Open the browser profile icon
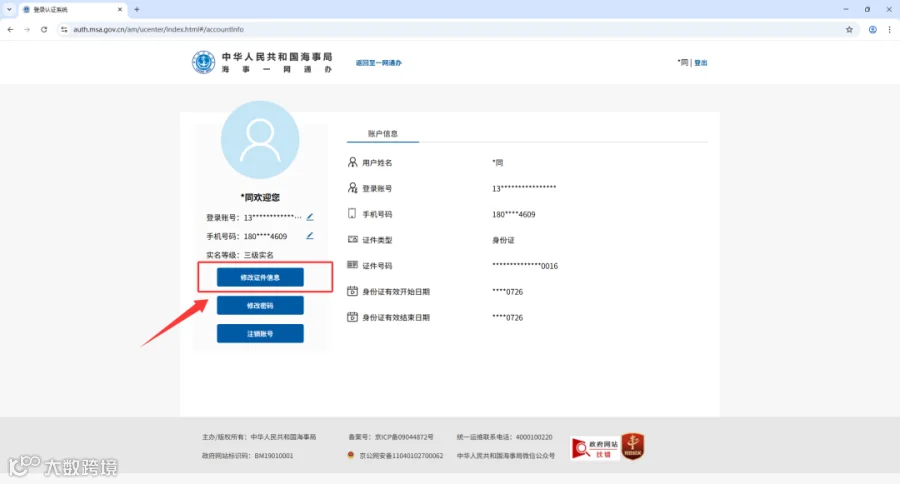Viewport: 900px width, 484px height. 872,29
